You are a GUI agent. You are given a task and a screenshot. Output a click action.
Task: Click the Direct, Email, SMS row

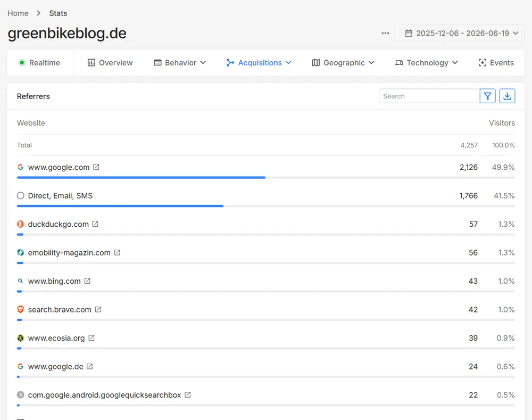pyautogui.click(x=266, y=198)
